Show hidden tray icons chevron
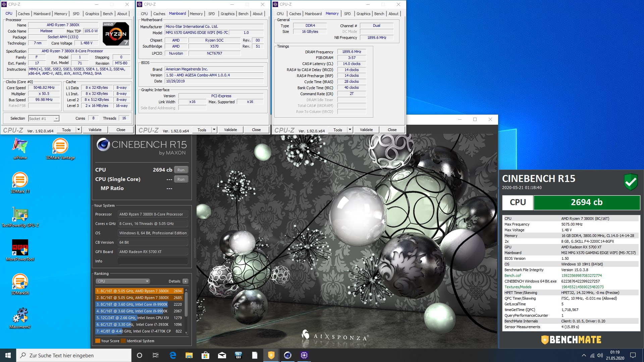Viewport: 644px width, 362px height. click(x=584, y=355)
